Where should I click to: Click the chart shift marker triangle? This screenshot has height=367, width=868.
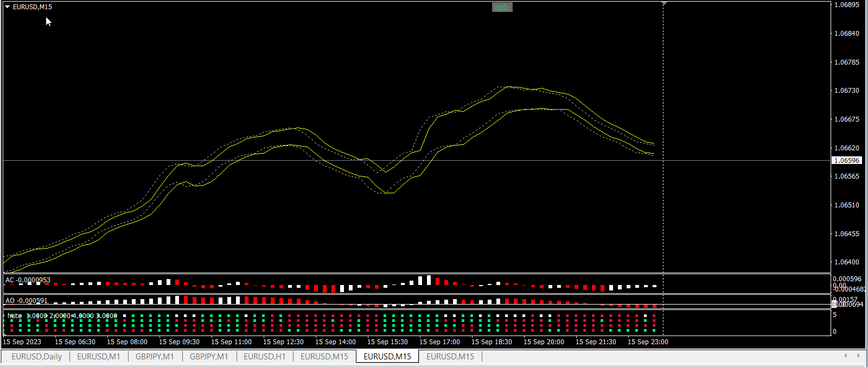coord(663,3)
